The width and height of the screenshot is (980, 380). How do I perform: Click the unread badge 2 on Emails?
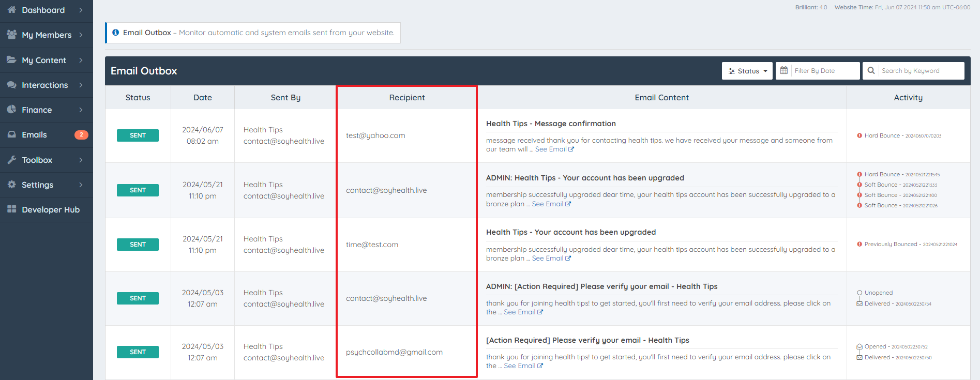pyautogui.click(x=81, y=134)
